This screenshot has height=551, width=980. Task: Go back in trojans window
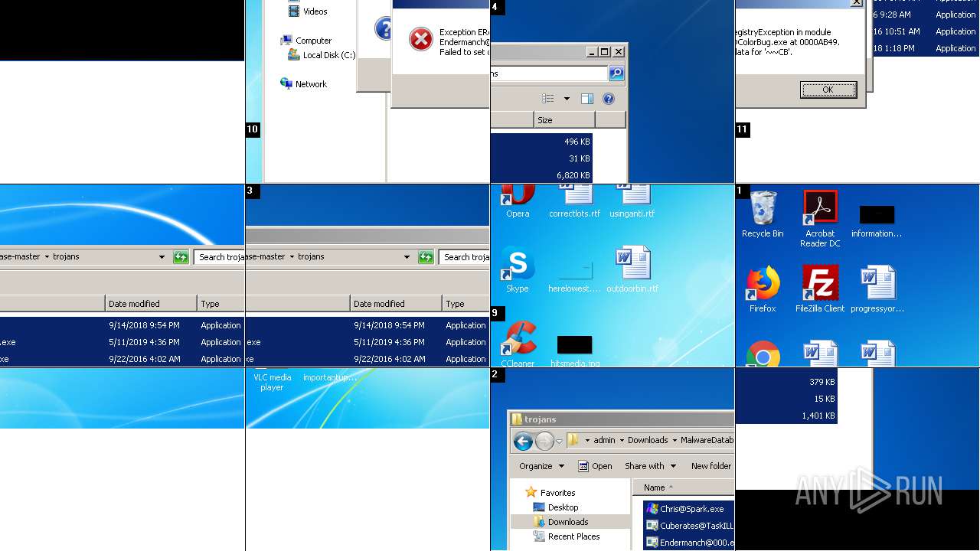pyautogui.click(x=523, y=441)
